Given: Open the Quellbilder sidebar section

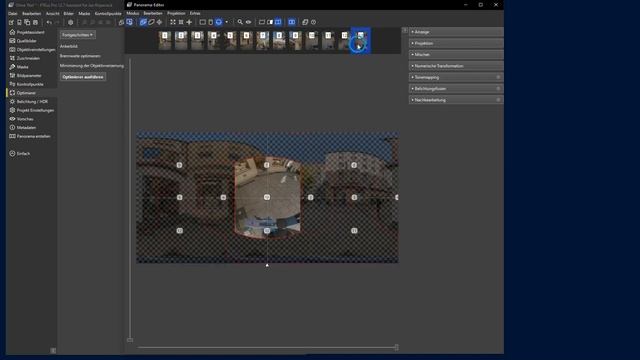Looking at the screenshot, I should [x=23, y=41].
